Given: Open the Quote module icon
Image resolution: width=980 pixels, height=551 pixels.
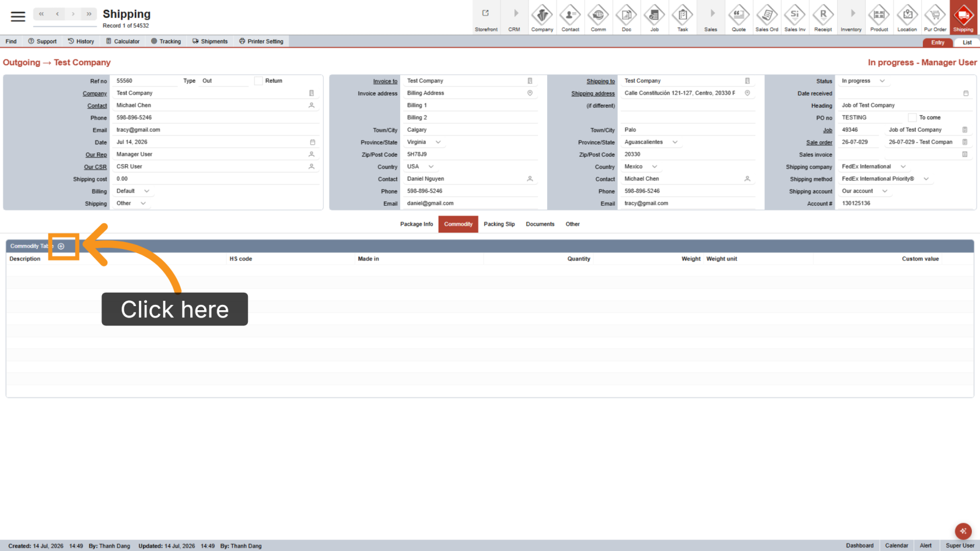Looking at the screenshot, I should click(738, 17).
